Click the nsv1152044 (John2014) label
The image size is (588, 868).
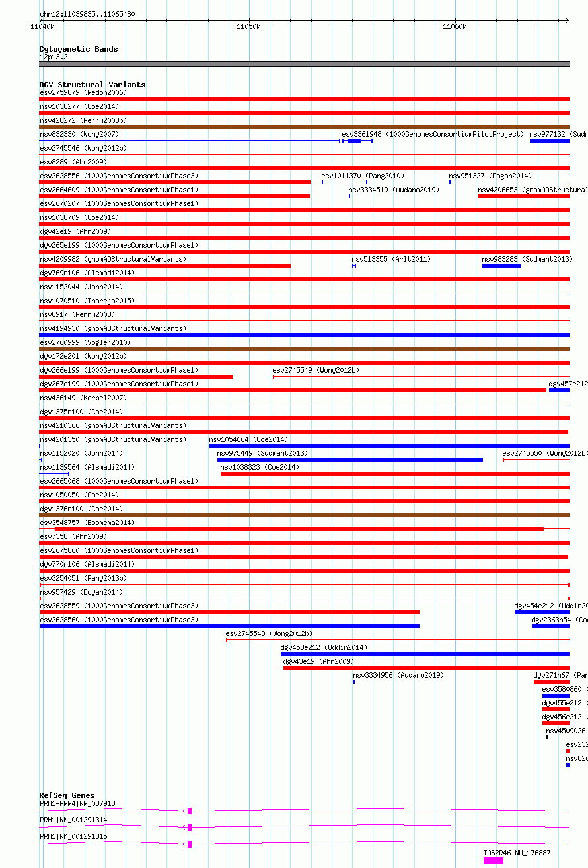pos(81,287)
